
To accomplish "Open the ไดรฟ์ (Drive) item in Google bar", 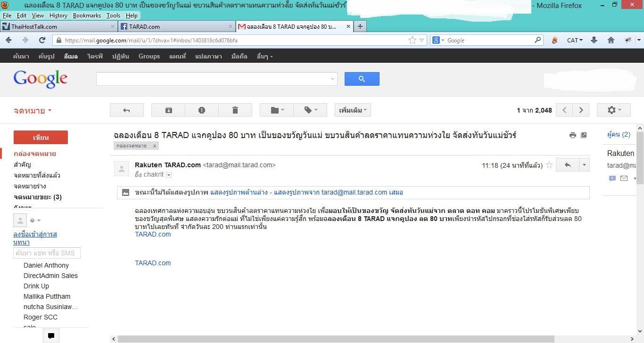I will click(95, 56).
